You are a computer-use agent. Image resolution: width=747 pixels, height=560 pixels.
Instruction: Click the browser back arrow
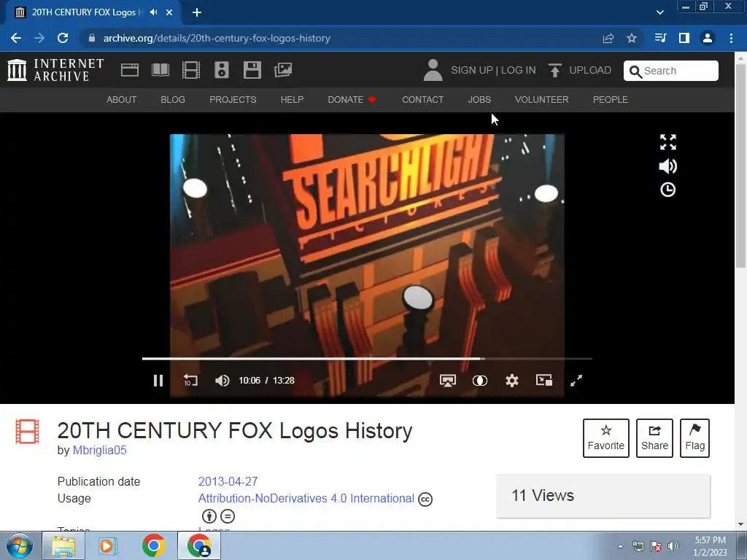[16, 38]
